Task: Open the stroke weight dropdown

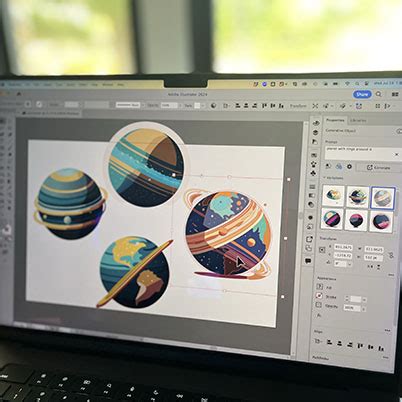Action: (x=364, y=300)
